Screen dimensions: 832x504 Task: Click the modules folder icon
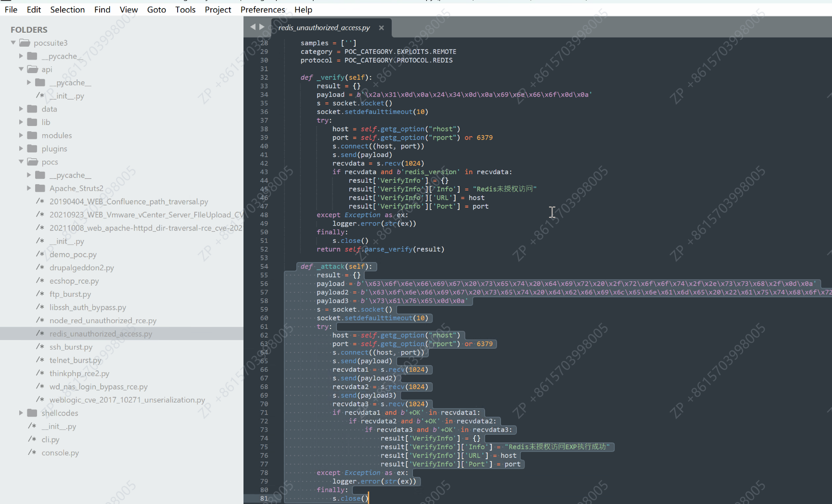point(32,135)
